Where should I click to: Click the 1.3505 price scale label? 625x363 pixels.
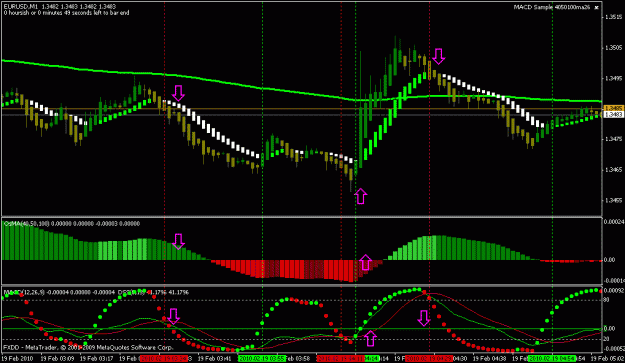click(614, 47)
